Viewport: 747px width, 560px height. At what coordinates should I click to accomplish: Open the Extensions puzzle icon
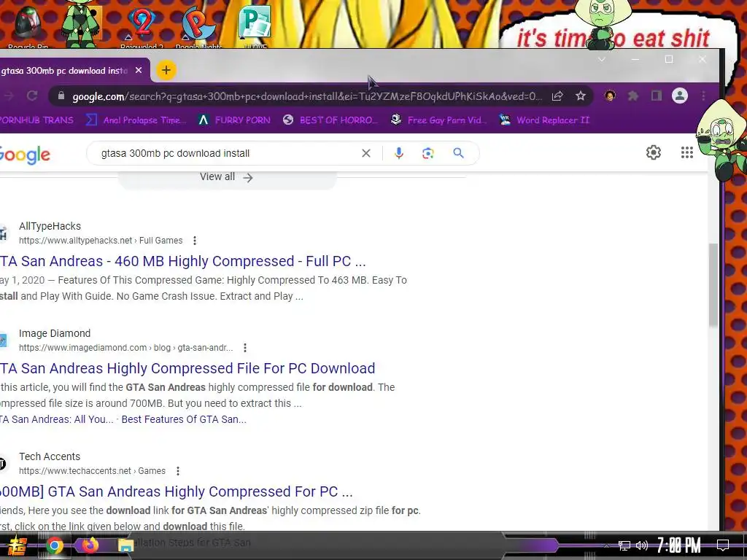click(x=632, y=96)
